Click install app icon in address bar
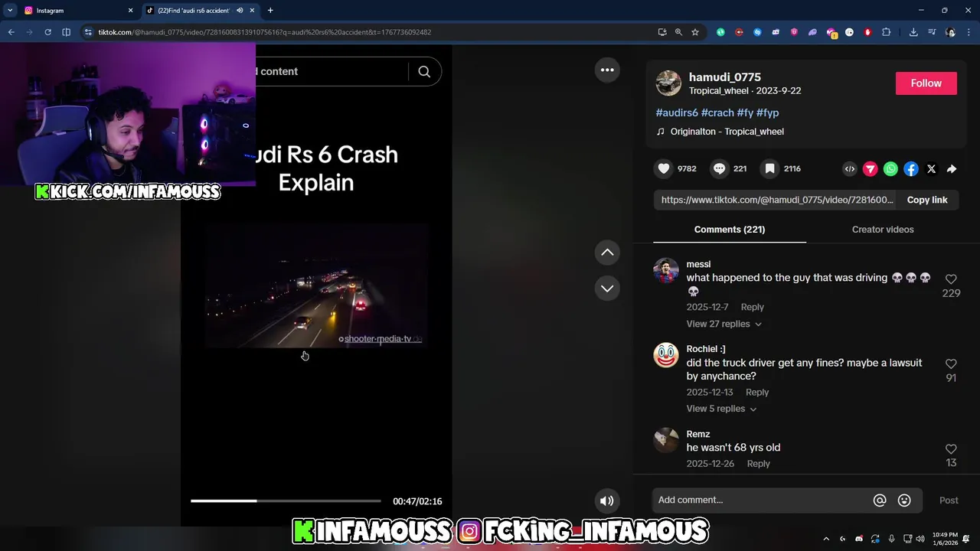The image size is (980, 551). point(662,32)
